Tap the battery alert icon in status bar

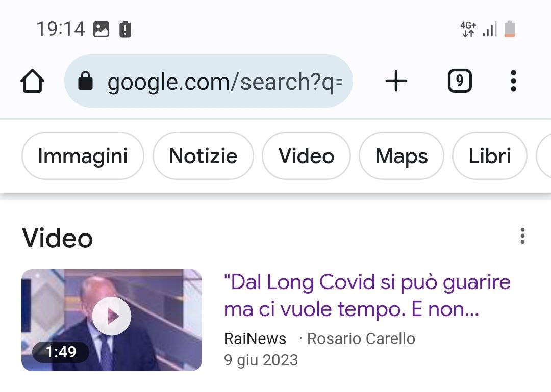click(125, 30)
